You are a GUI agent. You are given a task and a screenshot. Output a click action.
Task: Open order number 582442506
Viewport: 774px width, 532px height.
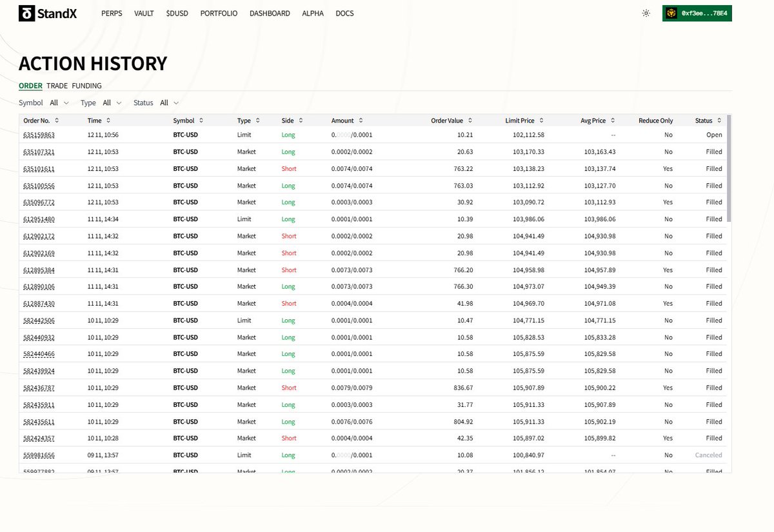pos(39,320)
